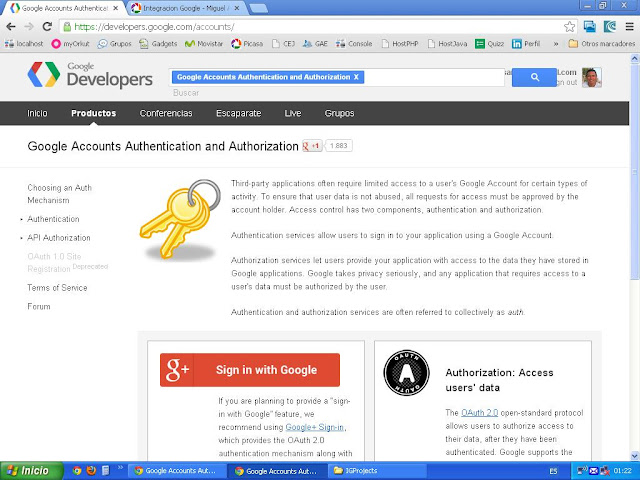This screenshot has width=640, height=480.
Task: Click the teal swirl extension icon
Action: coord(610,27)
